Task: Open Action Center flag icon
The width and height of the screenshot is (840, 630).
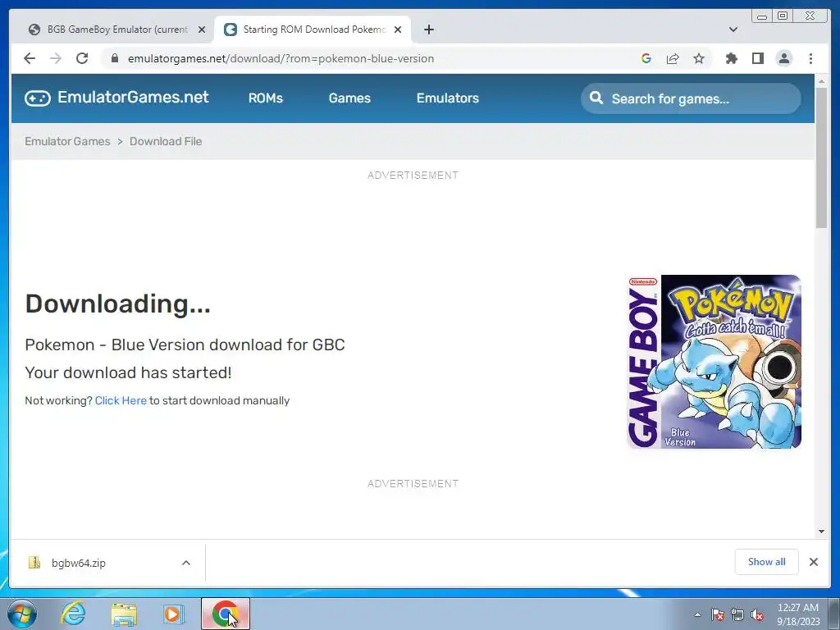Action: coord(718,614)
